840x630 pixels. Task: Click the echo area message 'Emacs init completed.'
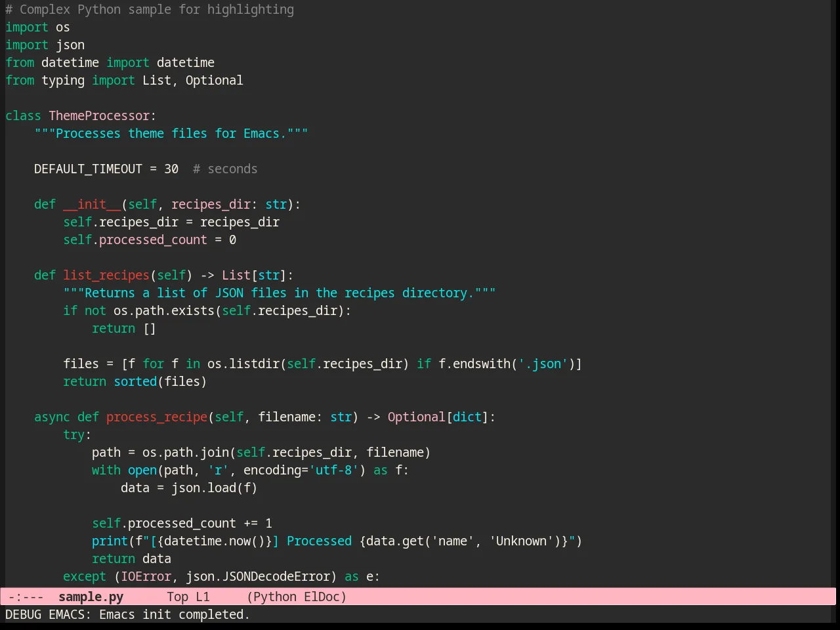pos(175,614)
